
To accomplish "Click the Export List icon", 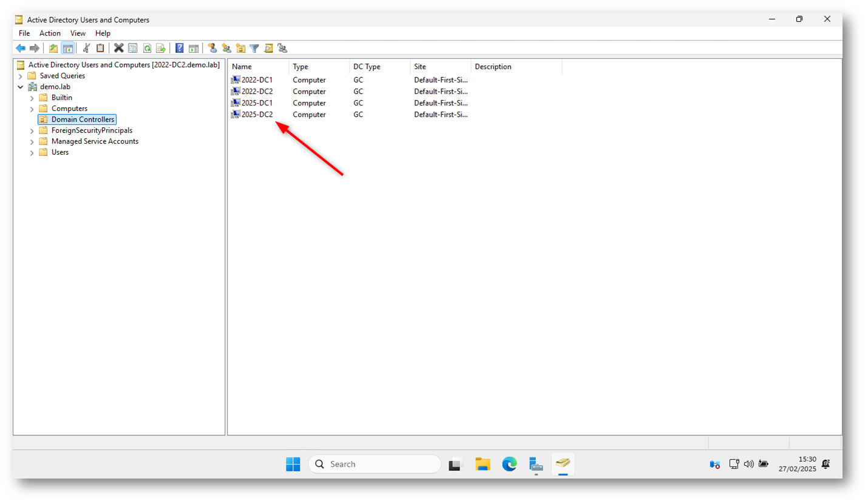I will 161,48.
